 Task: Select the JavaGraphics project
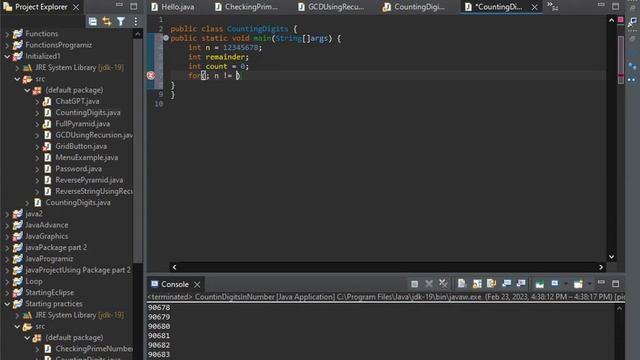pyautogui.click(x=47, y=236)
